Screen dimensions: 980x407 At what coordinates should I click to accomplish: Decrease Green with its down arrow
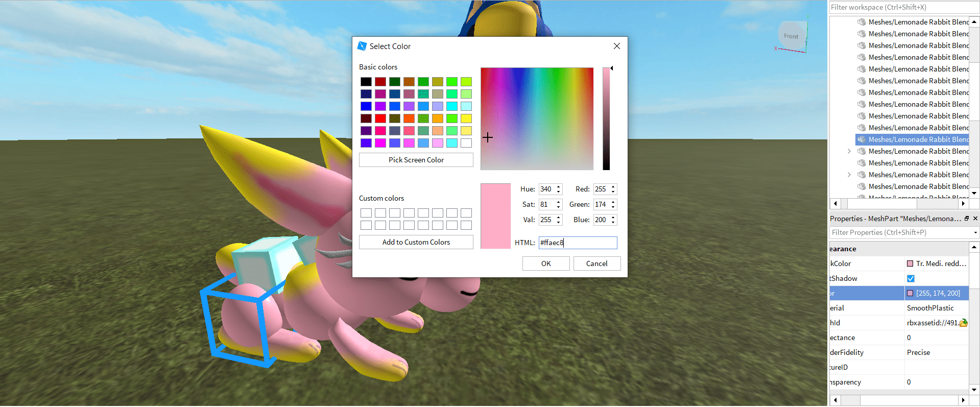tap(613, 207)
